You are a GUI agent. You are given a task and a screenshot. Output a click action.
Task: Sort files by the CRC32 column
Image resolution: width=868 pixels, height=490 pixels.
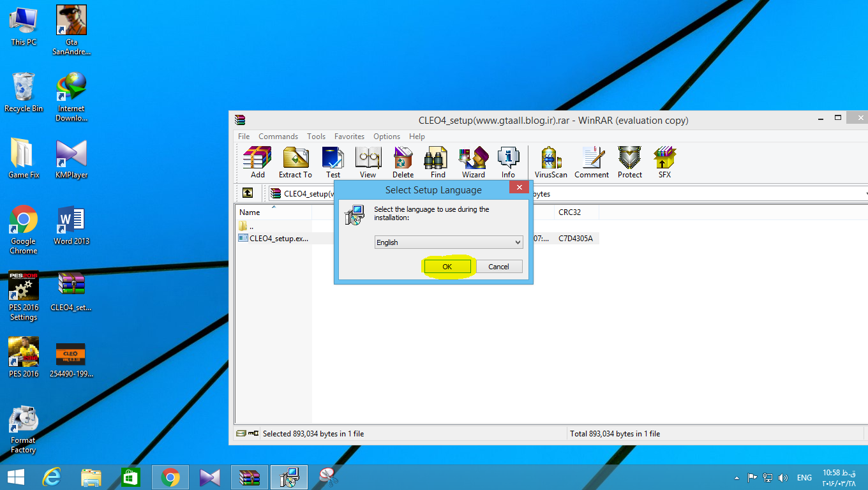[577, 212]
